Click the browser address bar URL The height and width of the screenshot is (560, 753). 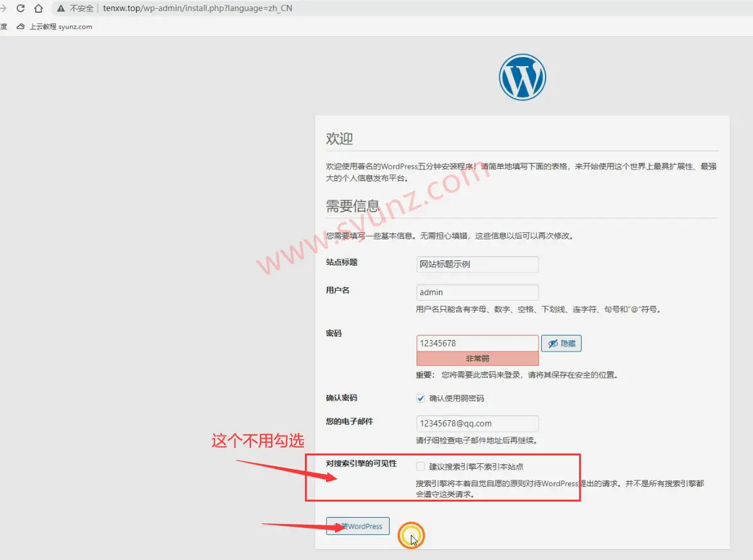(193, 8)
